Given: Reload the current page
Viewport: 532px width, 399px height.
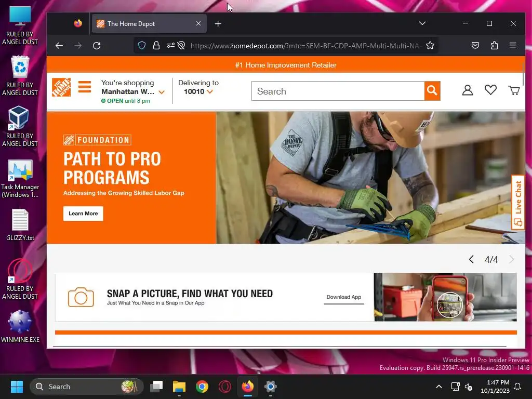Looking at the screenshot, I should [x=97, y=46].
